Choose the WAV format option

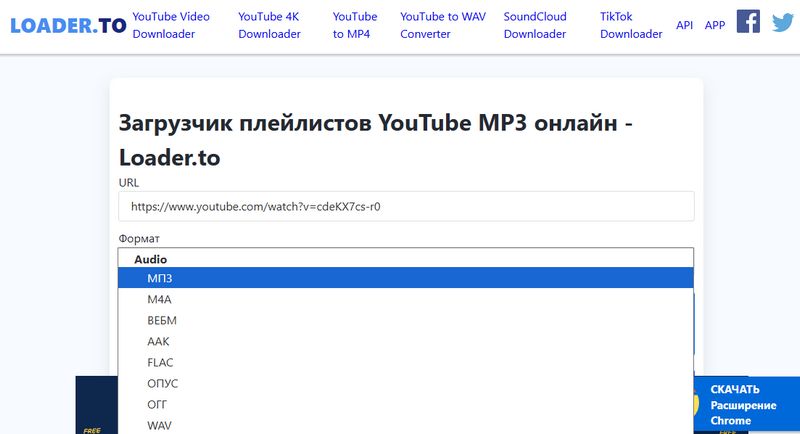[x=406, y=425]
